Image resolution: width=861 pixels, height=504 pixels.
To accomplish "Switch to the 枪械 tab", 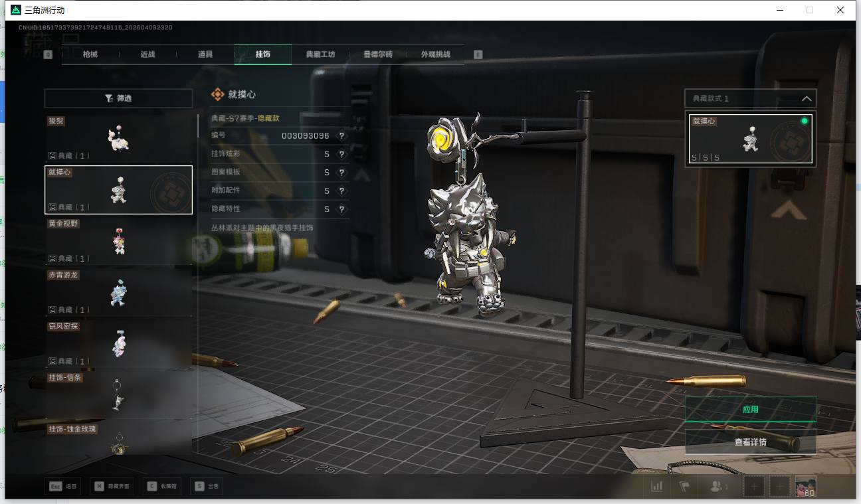I will 90,54.
